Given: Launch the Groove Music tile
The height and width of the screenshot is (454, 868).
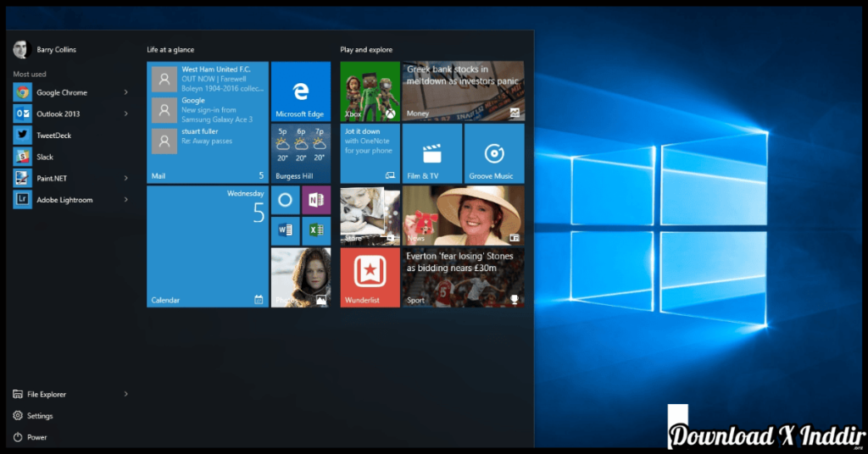Looking at the screenshot, I should pos(494,153).
